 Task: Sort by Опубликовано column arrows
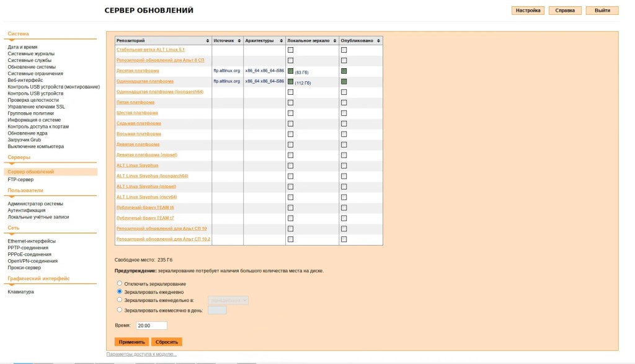point(378,40)
